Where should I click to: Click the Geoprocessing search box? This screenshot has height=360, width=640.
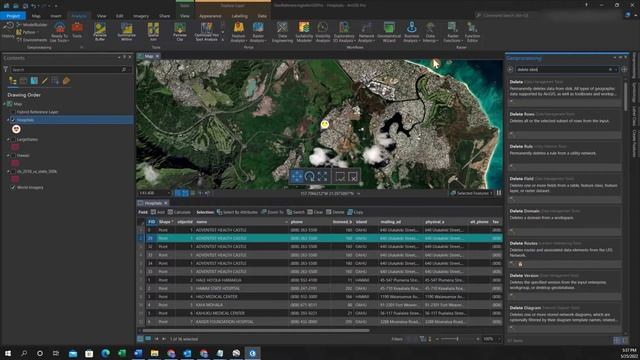pos(564,69)
